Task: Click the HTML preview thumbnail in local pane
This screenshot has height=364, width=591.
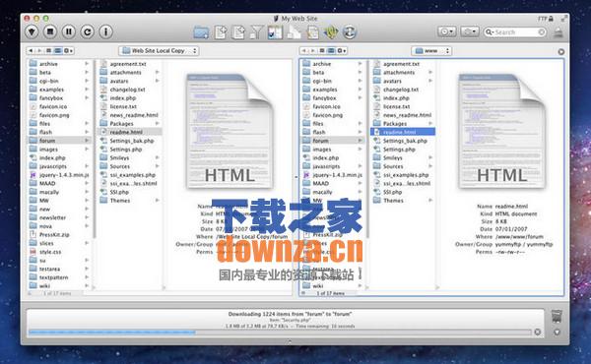Action: coord(230,131)
